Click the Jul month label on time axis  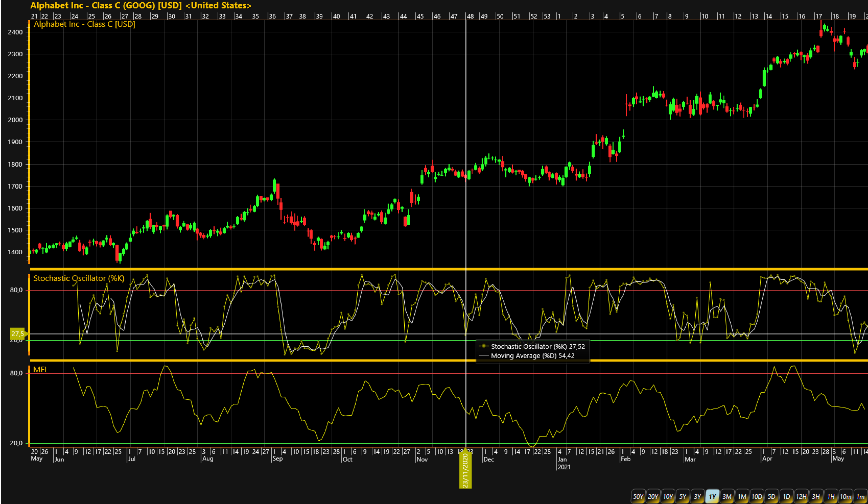tap(132, 459)
